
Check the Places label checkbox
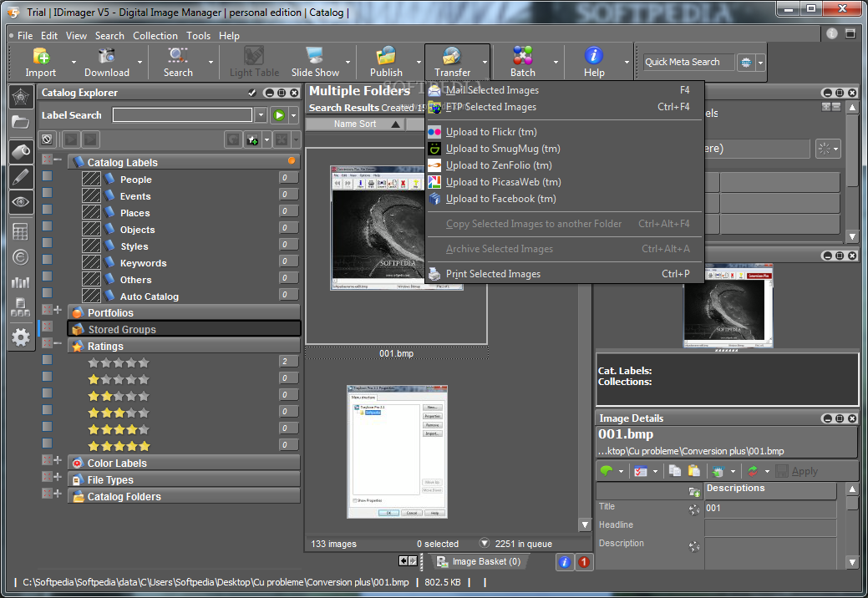[48, 209]
